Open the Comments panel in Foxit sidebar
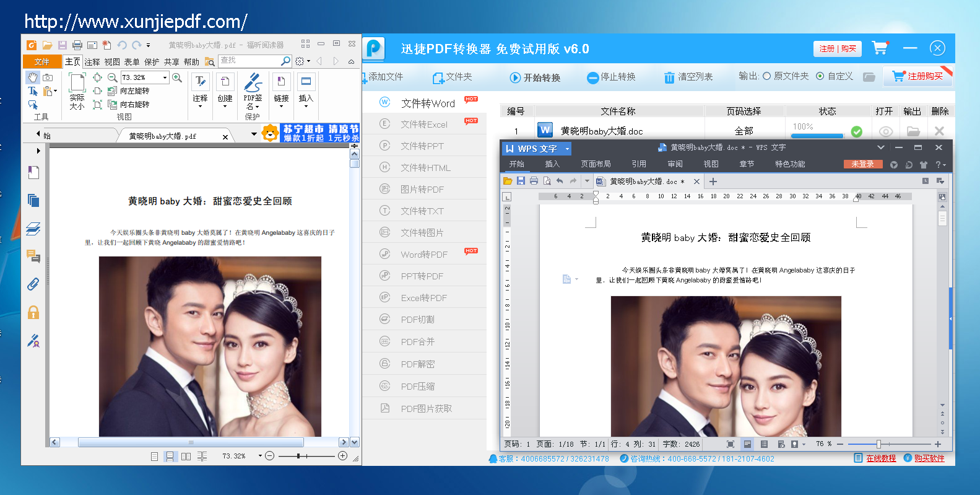Viewport: 980px width, 495px height. [x=33, y=256]
